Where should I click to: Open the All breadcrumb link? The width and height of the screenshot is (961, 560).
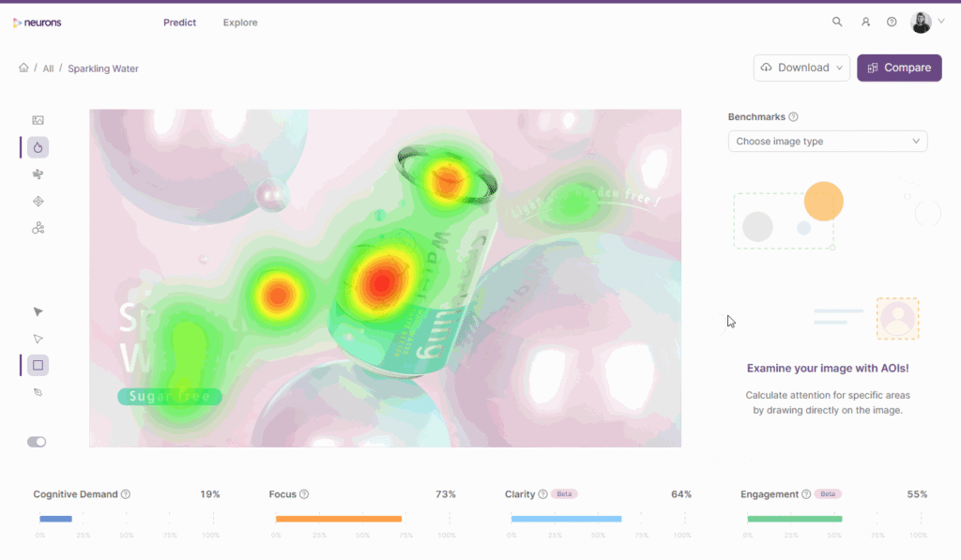pyautogui.click(x=48, y=68)
